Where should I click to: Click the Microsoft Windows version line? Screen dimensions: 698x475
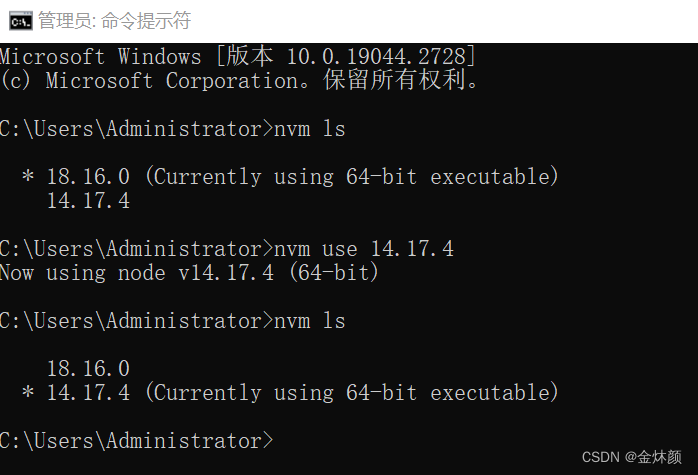click(238, 57)
